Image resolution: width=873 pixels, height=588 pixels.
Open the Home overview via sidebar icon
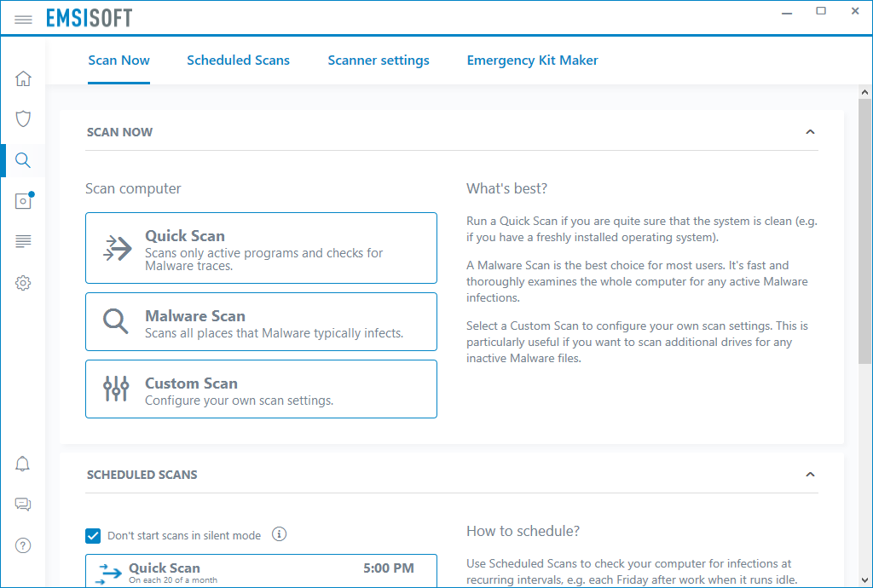(x=23, y=77)
